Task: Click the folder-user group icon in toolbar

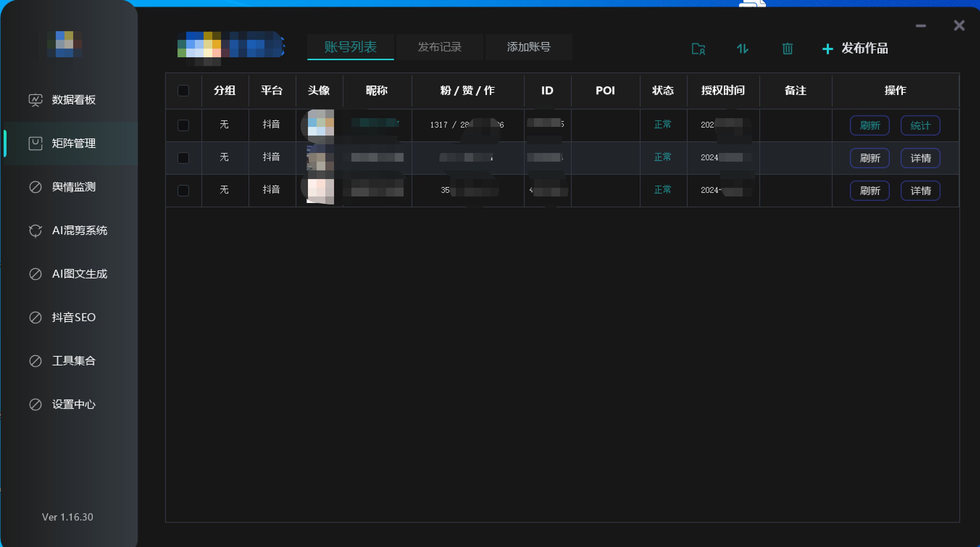Action: click(x=698, y=49)
